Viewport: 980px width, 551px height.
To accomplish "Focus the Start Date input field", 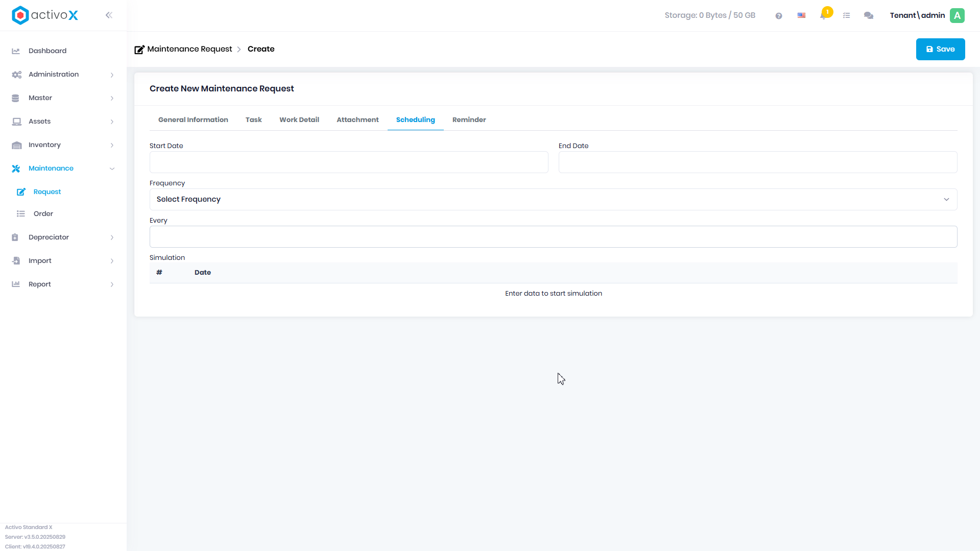I will [349, 162].
